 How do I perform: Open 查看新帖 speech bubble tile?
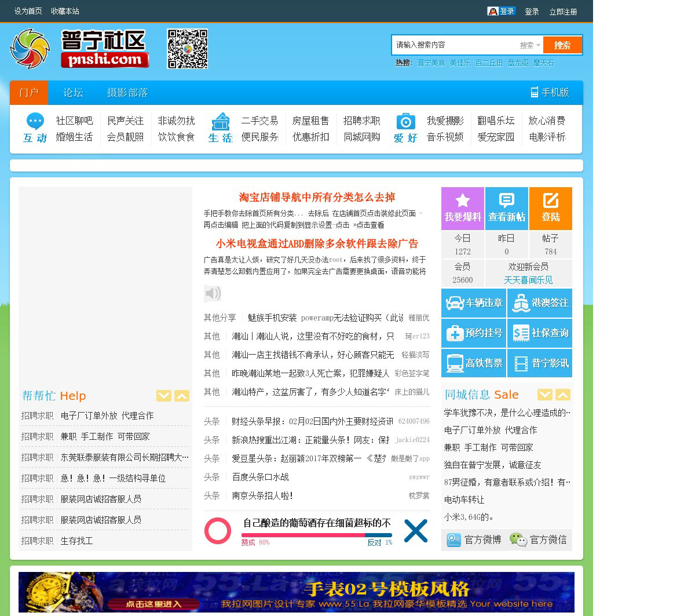506,208
